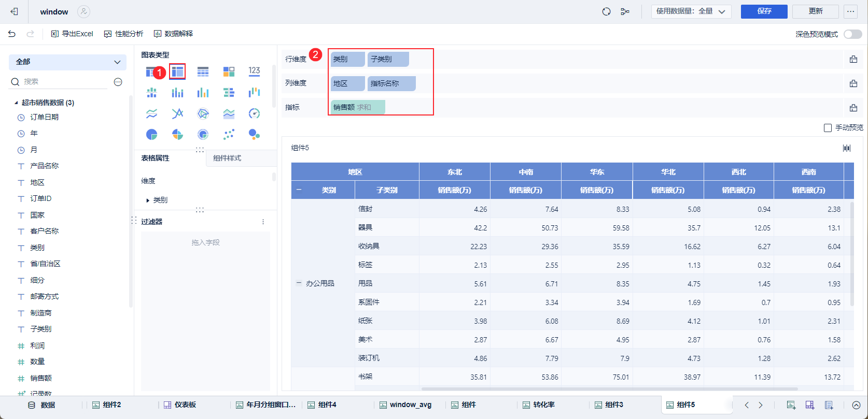
Task: Select the radar chart type icon
Action: [203, 113]
